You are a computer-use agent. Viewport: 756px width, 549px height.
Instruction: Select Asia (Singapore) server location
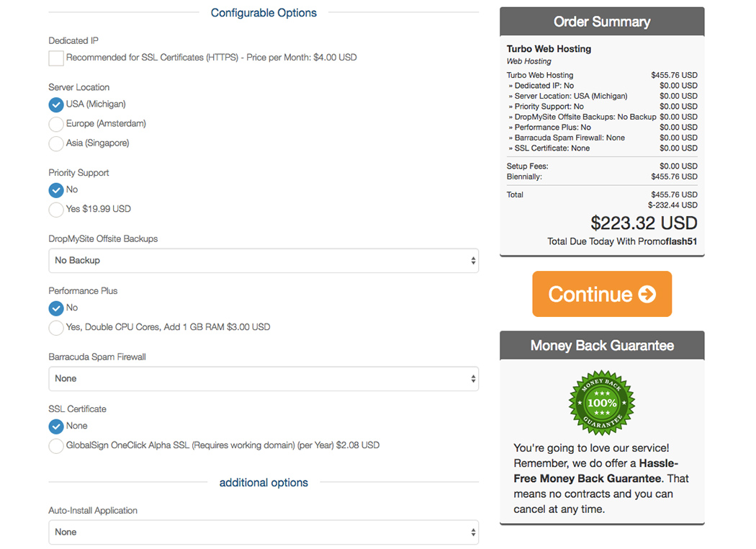[x=56, y=143]
